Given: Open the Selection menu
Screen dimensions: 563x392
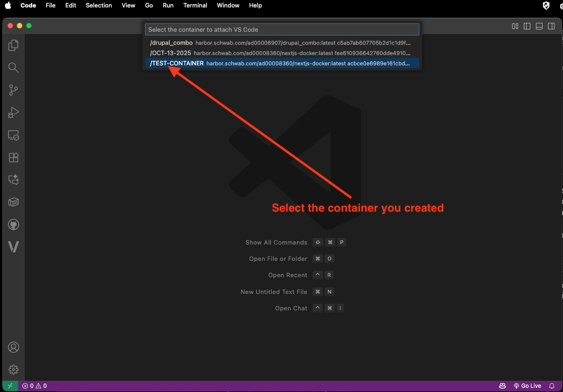Looking at the screenshot, I should [98, 5].
